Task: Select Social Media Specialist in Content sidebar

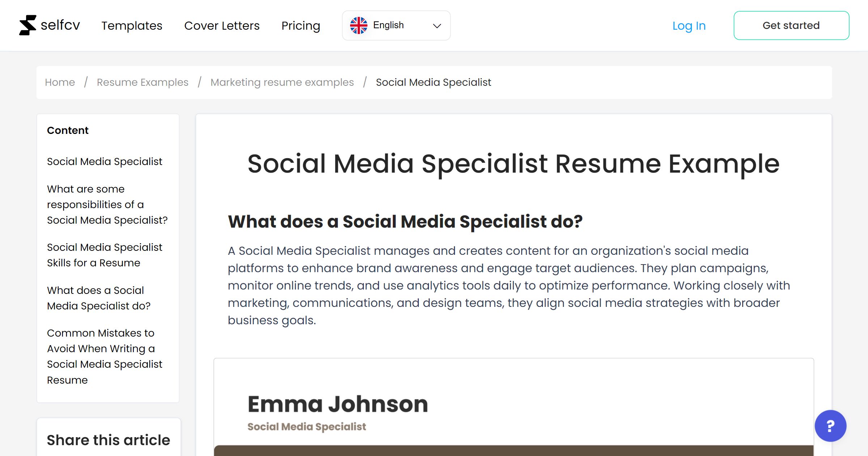Action: [x=105, y=161]
